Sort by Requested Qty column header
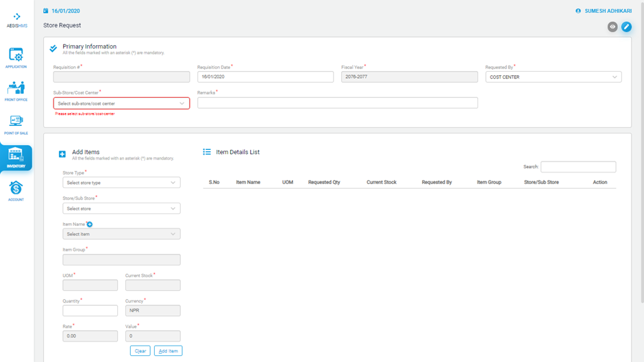The height and width of the screenshot is (362, 644). pyautogui.click(x=324, y=182)
